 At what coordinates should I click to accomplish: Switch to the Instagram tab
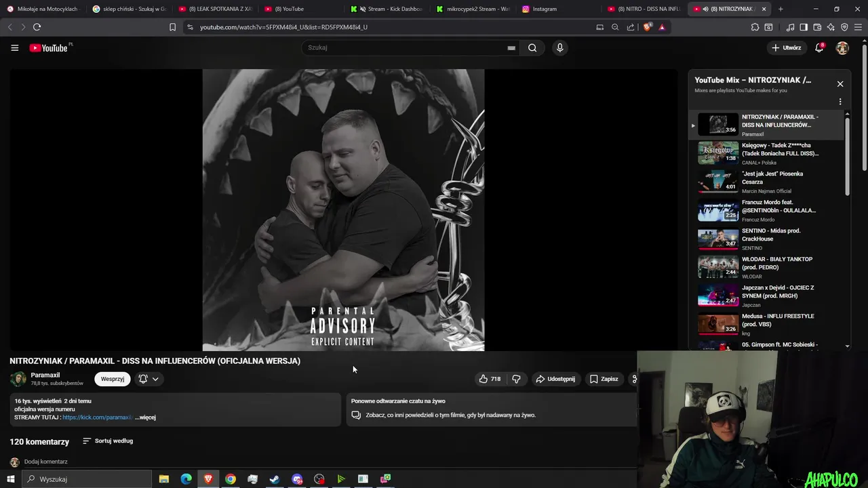559,9
